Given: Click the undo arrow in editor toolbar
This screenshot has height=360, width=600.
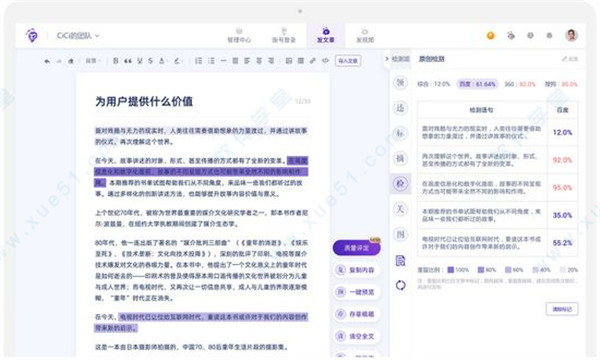Looking at the screenshot, I should coord(47,61).
